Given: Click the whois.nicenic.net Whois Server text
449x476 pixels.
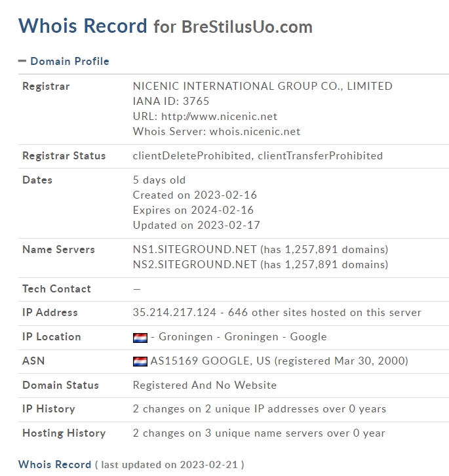Looking at the screenshot, I should click(x=255, y=132).
